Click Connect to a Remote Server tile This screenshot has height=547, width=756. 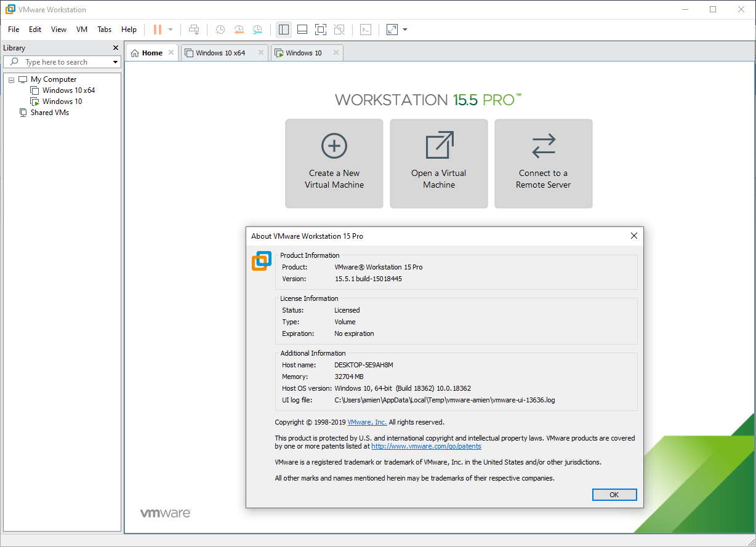(544, 164)
